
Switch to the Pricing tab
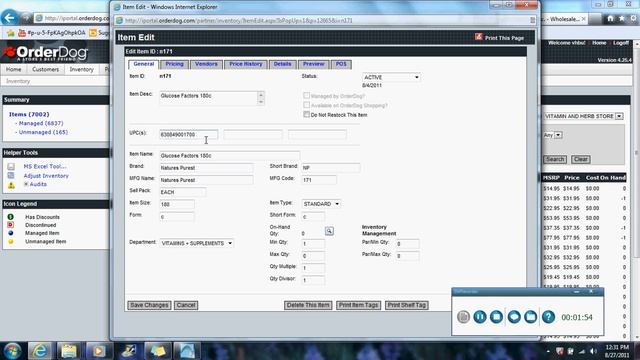[x=174, y=64]
